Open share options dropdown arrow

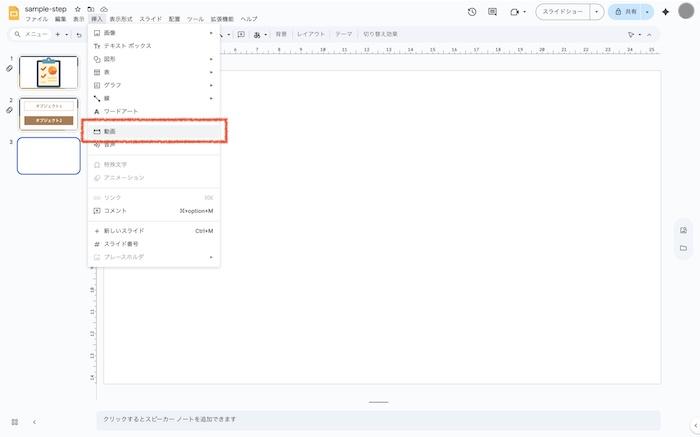coord(647,12)
